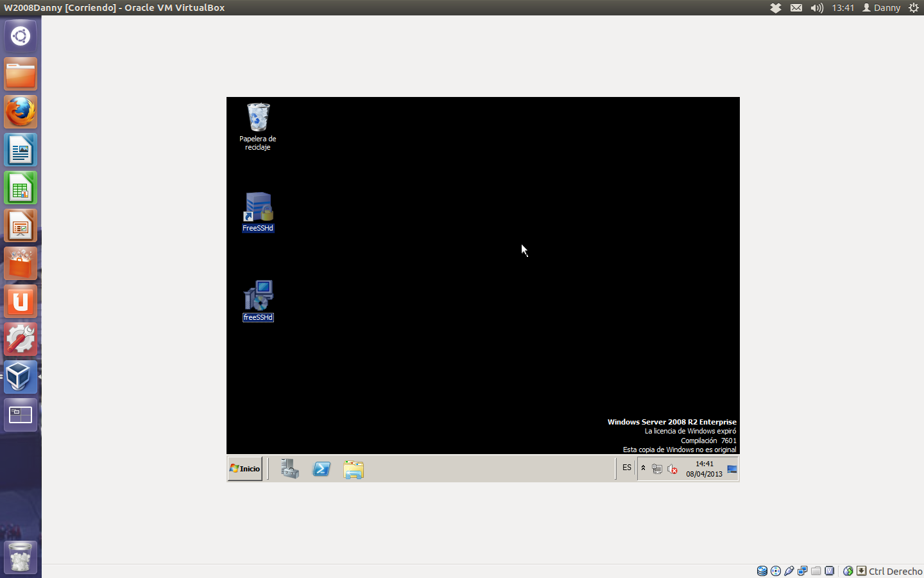Launch Server Manager from the taskbar

pyautogui.click(x=289, y=469)
